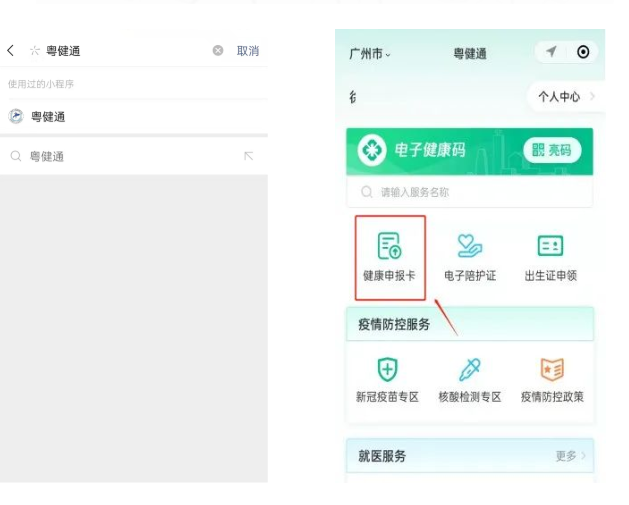Click the 亮码 show code button
Viewport: 629px width, 505px height.
551,150
